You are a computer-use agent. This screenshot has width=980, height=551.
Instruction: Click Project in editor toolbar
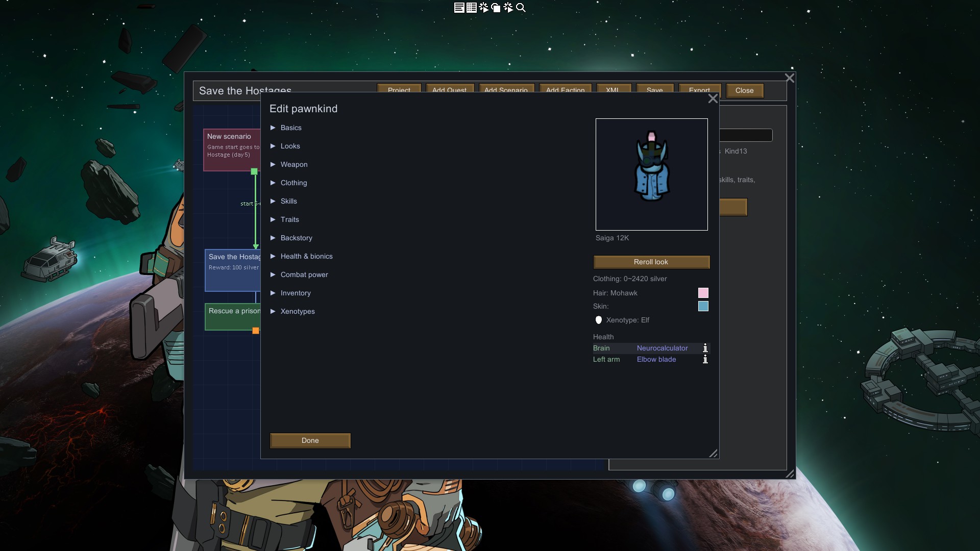tap(399, 89)
